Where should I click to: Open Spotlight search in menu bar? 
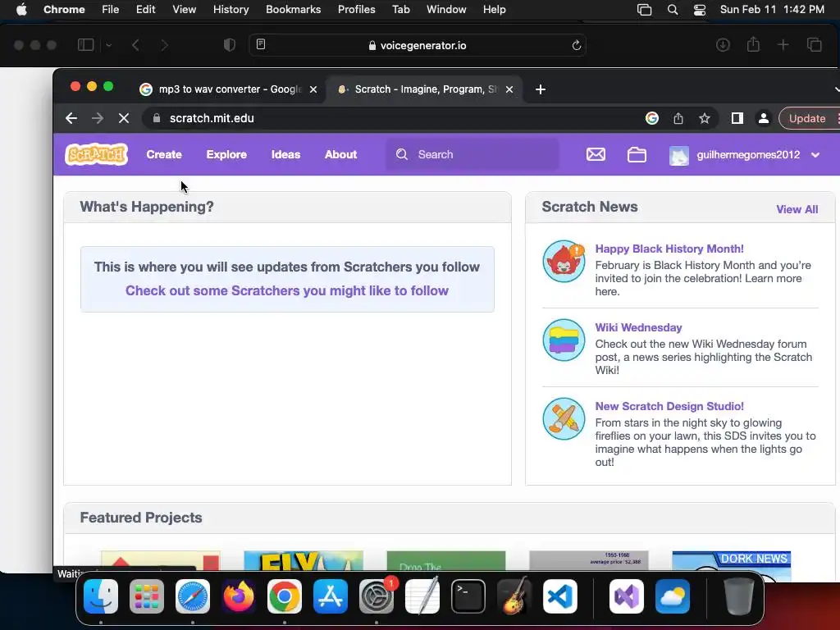(x=673, y=10)
